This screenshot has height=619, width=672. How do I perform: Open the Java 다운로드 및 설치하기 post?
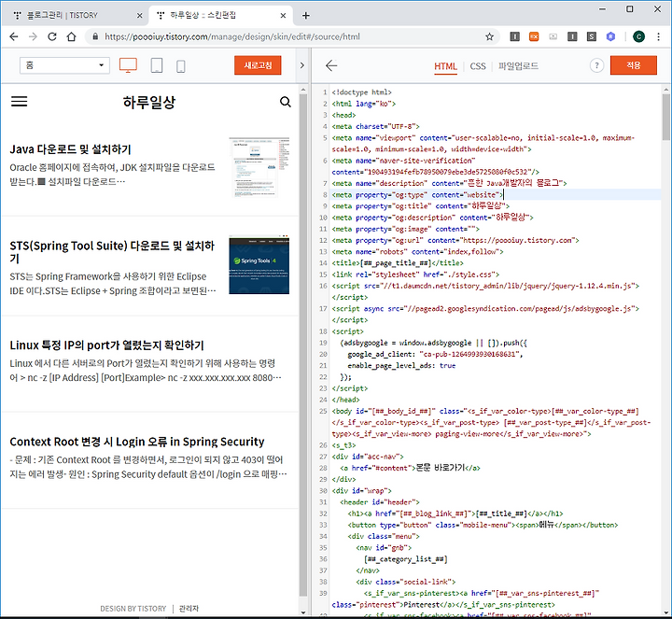point(70,149)
